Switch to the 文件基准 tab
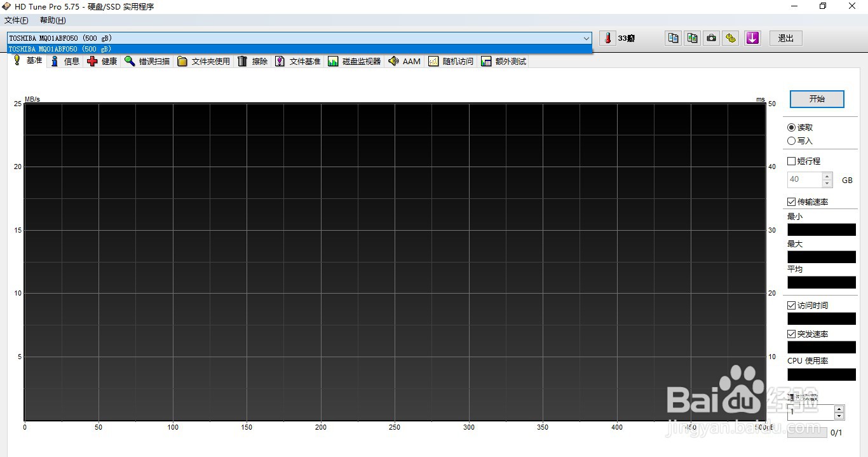This screenshot has width=868, height=457. click(x=298, y=62)
